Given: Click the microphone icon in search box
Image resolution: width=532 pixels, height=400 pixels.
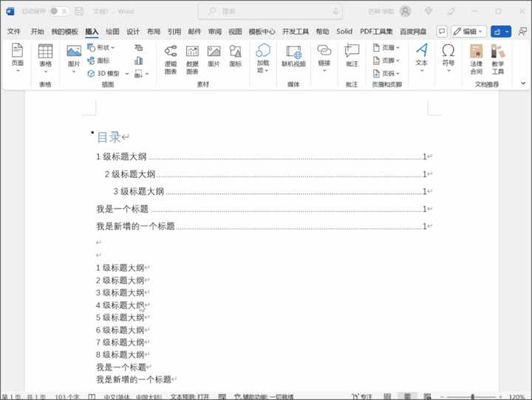Looking at the screenshot, I should 335,12.
